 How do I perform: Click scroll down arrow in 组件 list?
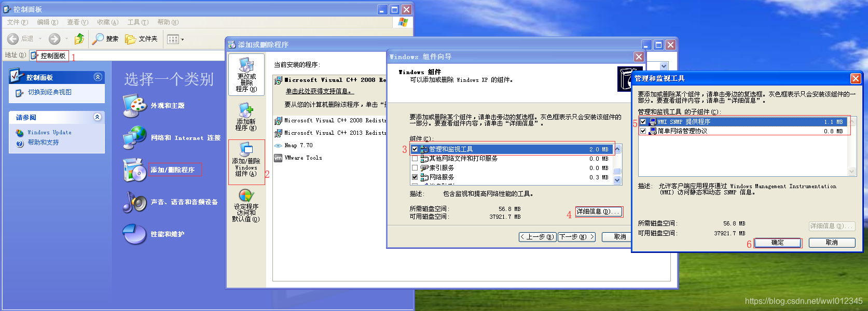617,180
